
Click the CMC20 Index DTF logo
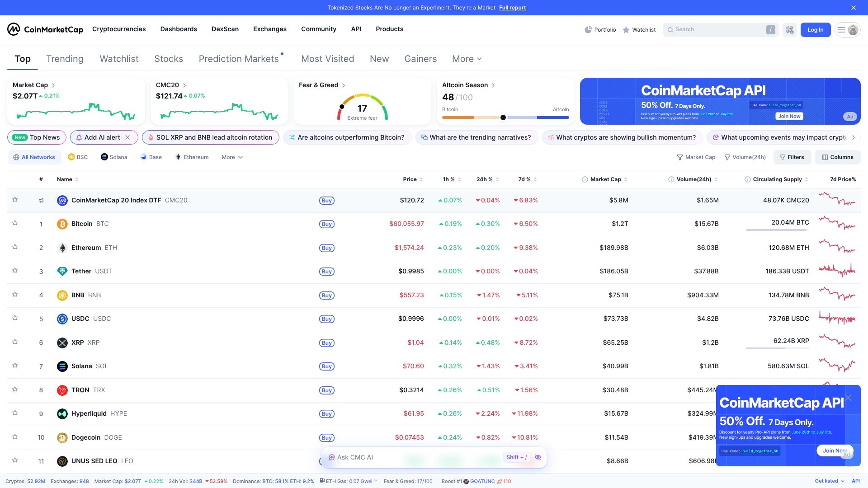pyautogui.click(x=62, y=200)
